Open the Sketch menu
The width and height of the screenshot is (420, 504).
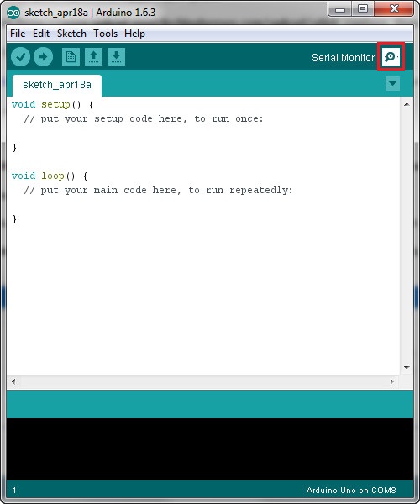tap(71, 34)
